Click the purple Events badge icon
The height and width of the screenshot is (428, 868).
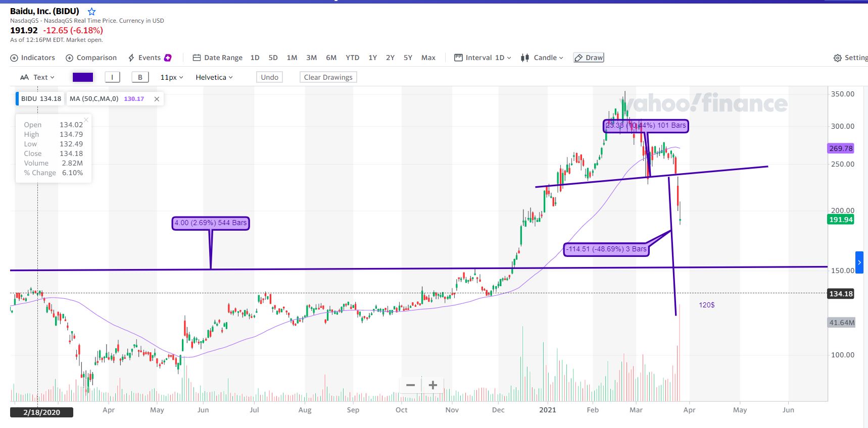tap(168, 58)
